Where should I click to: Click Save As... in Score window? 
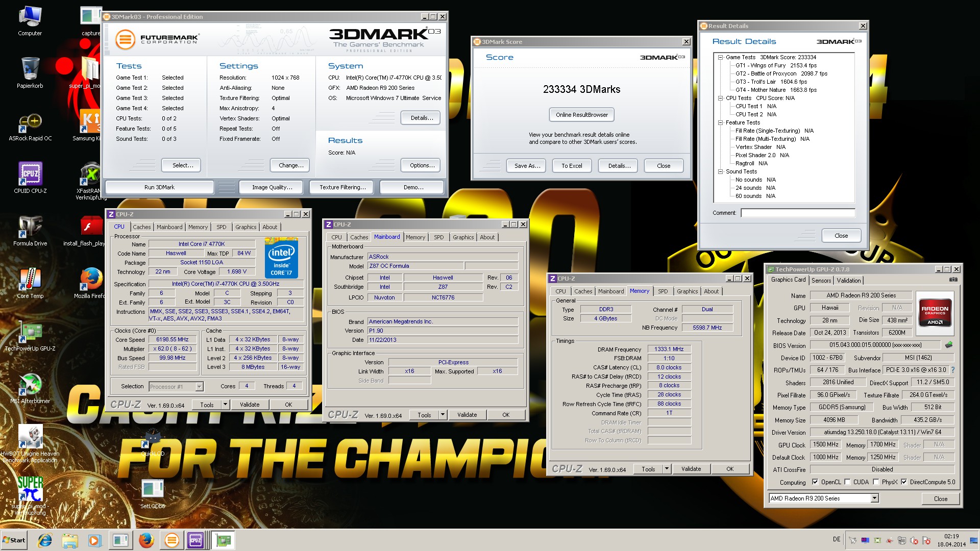pos(527,166)
